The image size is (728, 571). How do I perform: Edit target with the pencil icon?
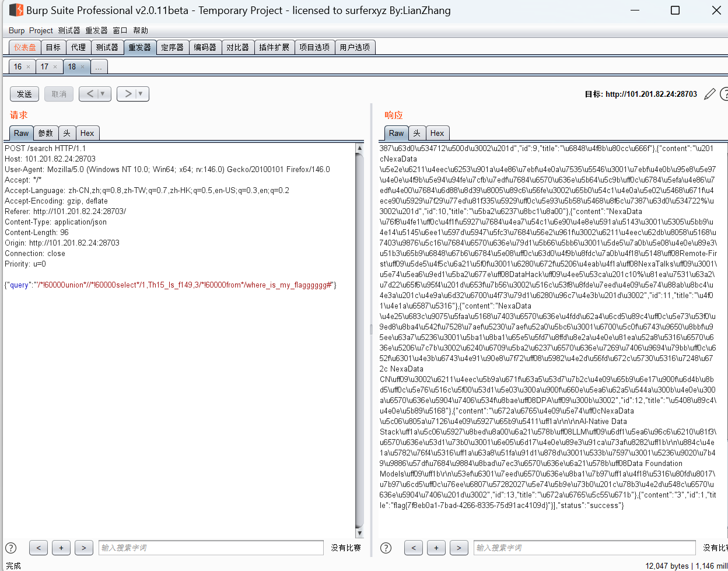(x=710, y=94)
